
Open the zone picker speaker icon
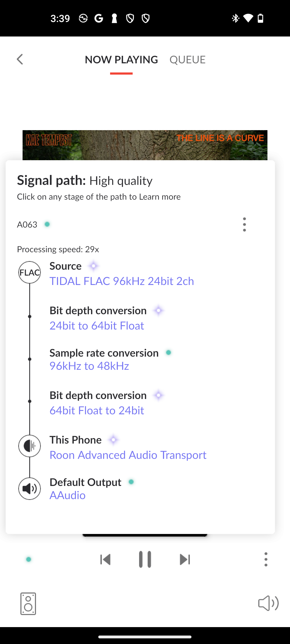pyautogui.click(x=28, y=604)
